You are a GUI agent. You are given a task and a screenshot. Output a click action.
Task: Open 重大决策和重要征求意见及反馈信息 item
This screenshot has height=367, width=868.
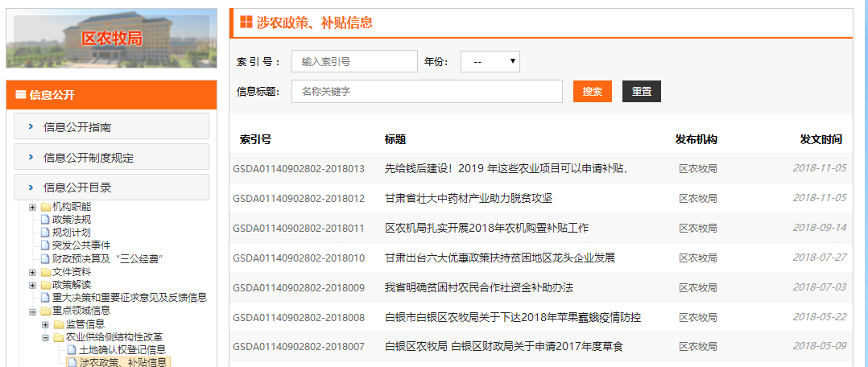point(130,298)
